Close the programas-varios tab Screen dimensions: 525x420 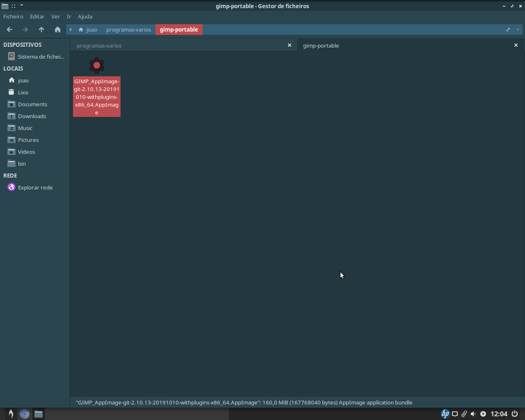[290, 45]
